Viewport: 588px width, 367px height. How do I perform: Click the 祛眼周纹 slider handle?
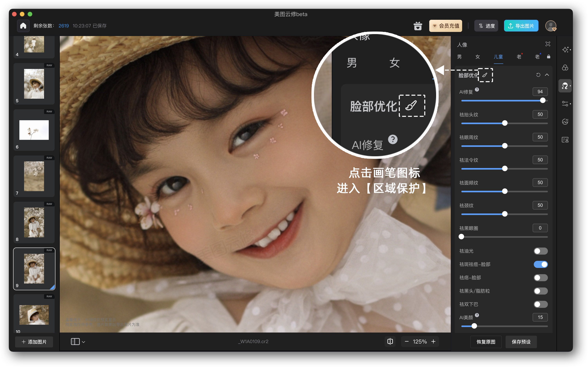pos(505,146)
